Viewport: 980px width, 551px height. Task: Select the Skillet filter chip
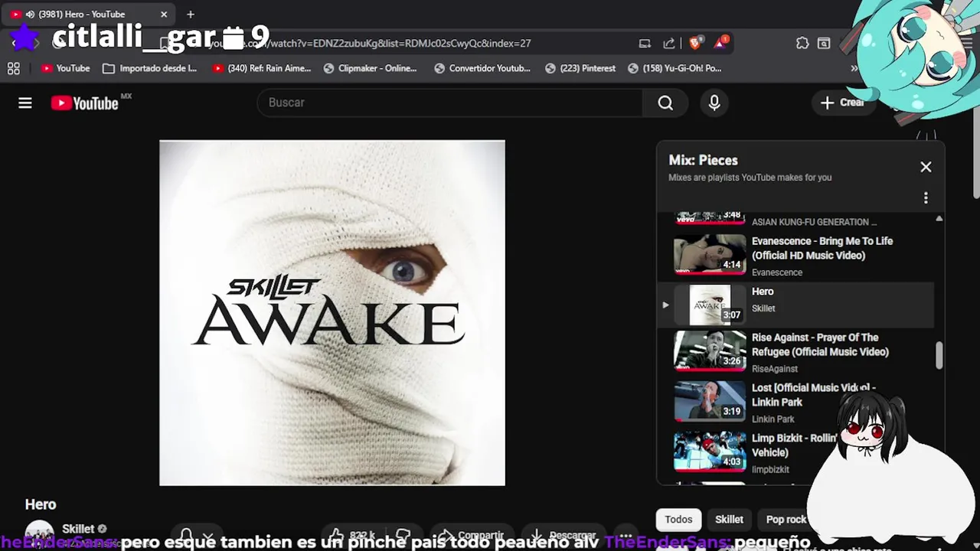729,520
